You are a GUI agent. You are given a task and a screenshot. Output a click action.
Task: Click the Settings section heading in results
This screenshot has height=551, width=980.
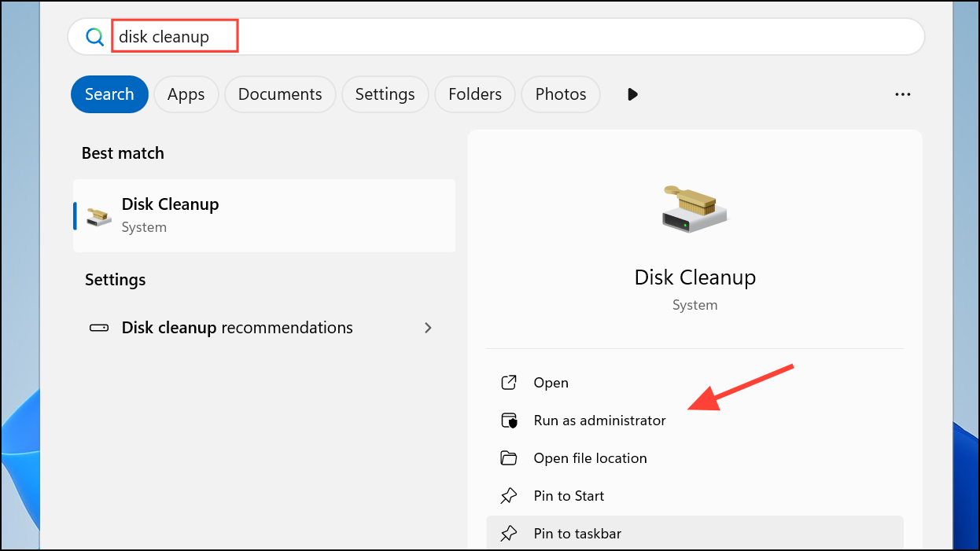tap(115, 280)
